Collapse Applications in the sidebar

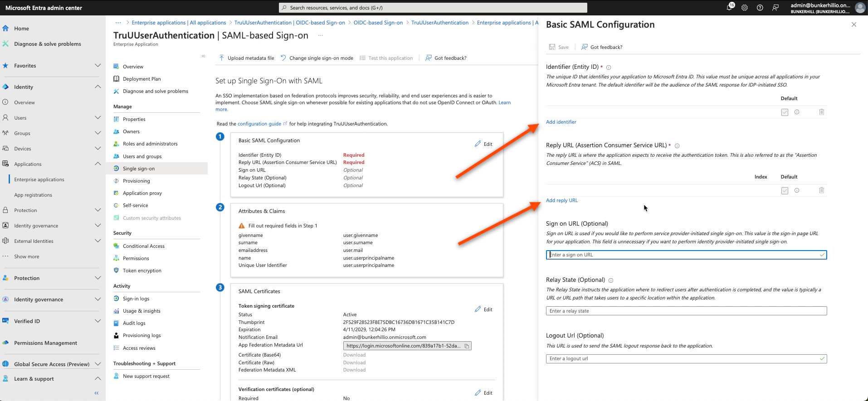tap(98, 164)
